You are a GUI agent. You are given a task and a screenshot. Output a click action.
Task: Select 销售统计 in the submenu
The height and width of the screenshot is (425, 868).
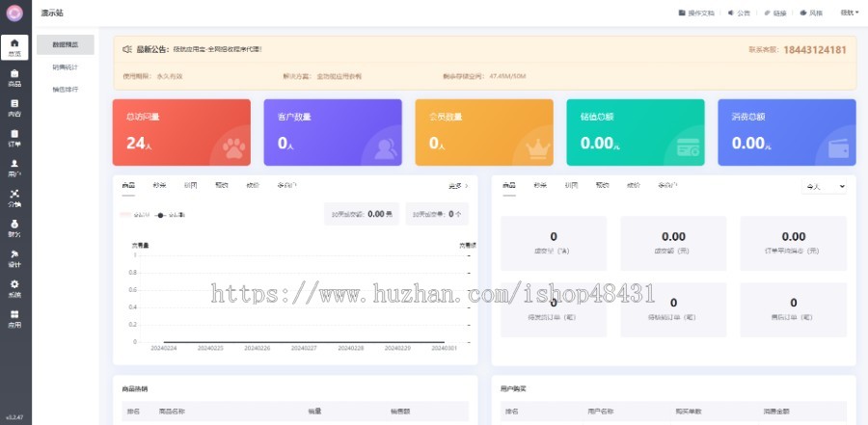tap(66, 66)
